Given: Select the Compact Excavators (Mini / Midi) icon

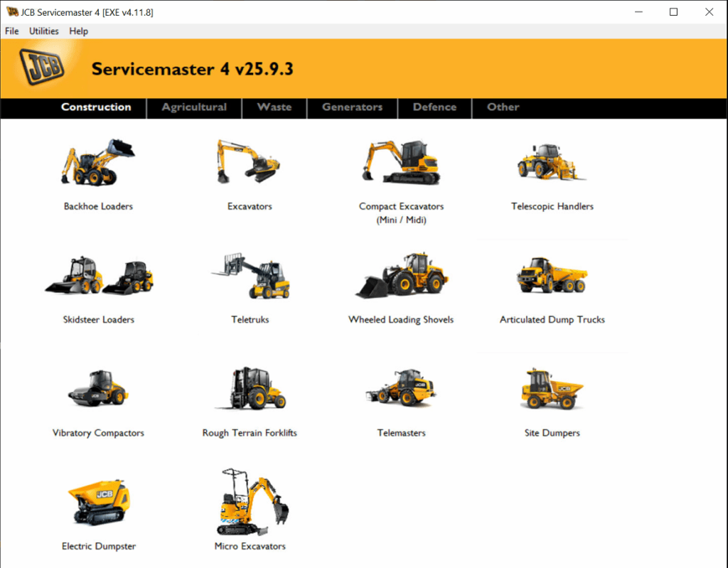Looking at the screenshot, I should tap(400, 162).
